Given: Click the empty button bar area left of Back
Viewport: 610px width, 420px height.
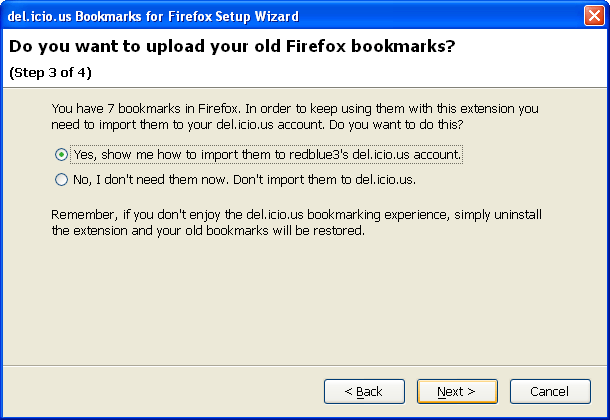Looking at the screenshot, I should pos(163,391).
